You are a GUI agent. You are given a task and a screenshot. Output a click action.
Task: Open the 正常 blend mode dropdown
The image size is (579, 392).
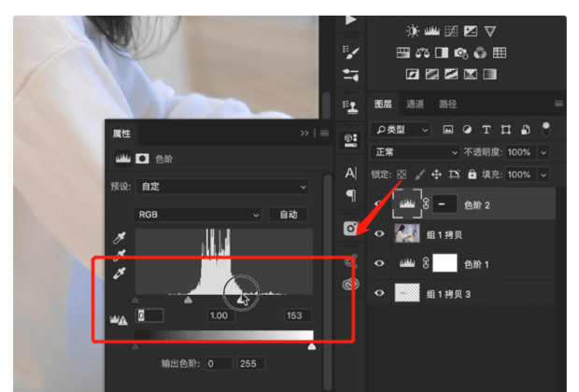(416, 152)
